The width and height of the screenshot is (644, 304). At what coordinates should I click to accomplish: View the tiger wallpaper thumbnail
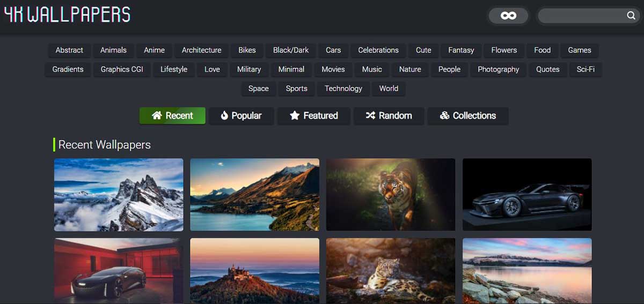click(x=391, y=195)
